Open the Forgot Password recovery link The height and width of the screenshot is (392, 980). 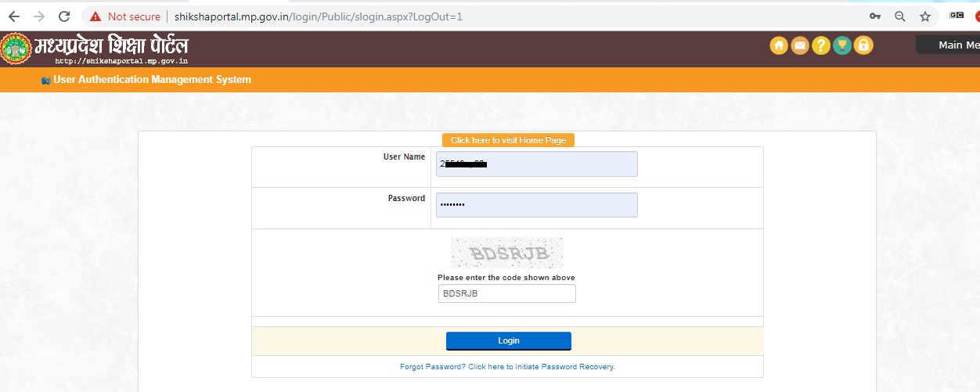point(507,366)
